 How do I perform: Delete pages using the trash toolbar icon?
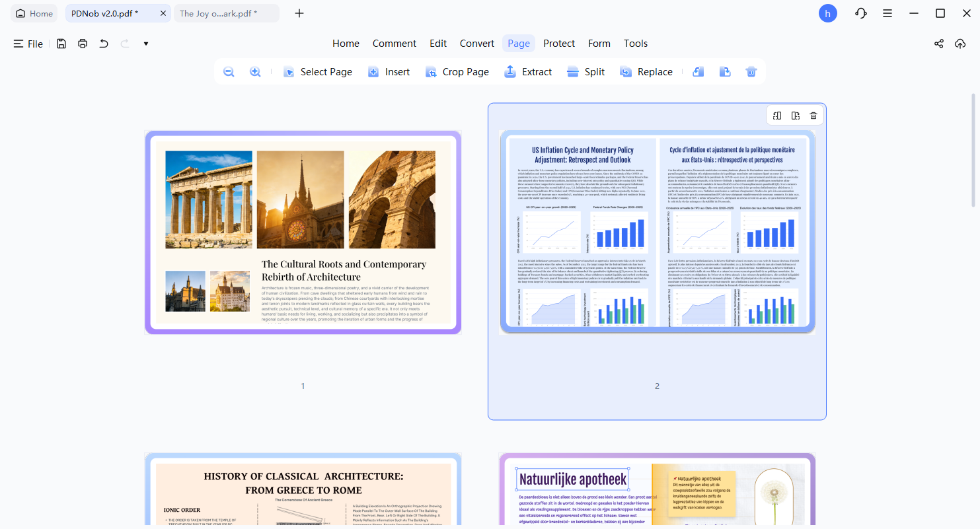pyautogui.click(x=751, y=71)
